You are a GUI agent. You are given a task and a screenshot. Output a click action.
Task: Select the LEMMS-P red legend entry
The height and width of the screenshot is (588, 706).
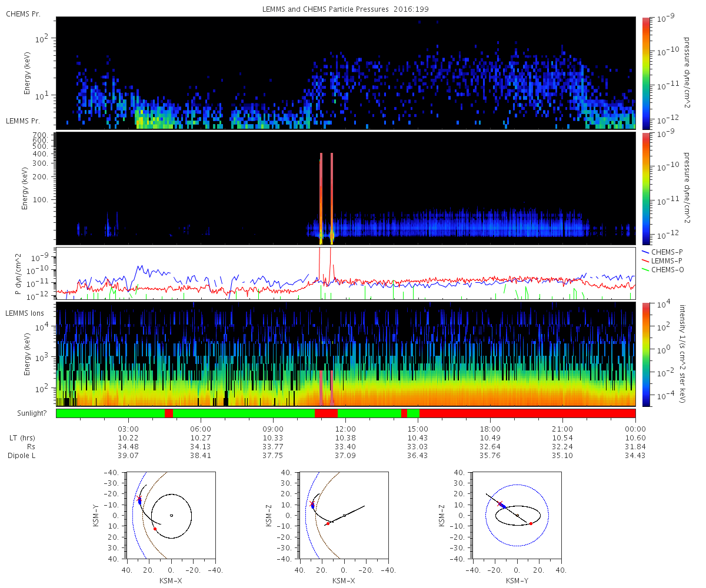click(662, 260)
